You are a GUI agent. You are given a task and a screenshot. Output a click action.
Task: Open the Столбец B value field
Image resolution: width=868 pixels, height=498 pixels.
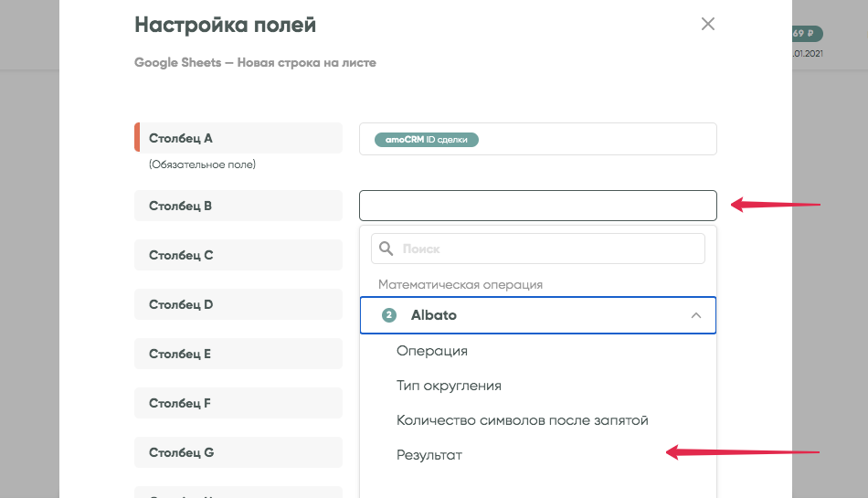537,206
